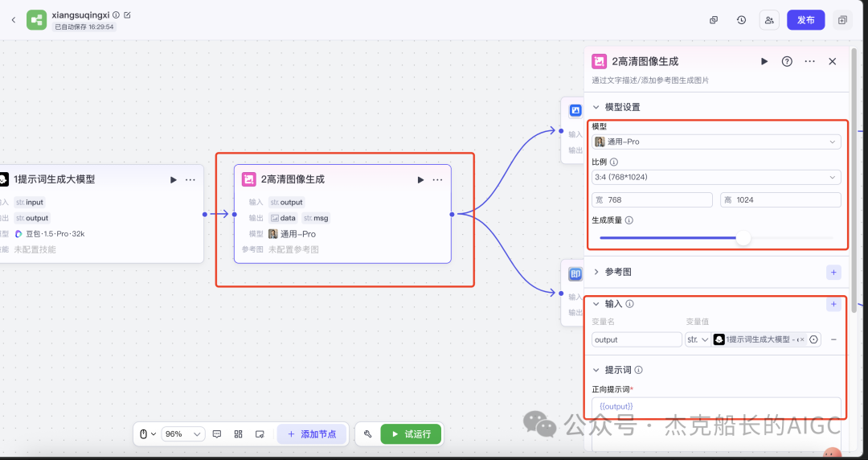Remove the output variable with minus
This screenshot has height=460, width=868.
click(x=833, y=339)
